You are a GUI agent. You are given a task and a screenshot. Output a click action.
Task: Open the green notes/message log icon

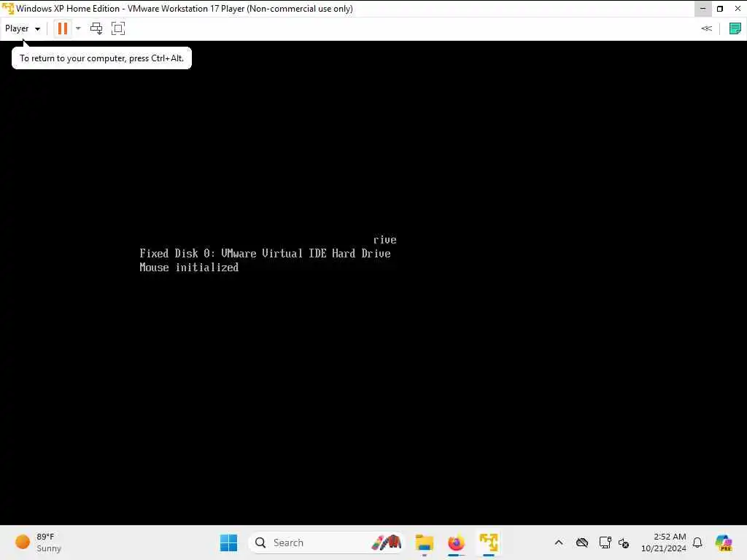735,28
